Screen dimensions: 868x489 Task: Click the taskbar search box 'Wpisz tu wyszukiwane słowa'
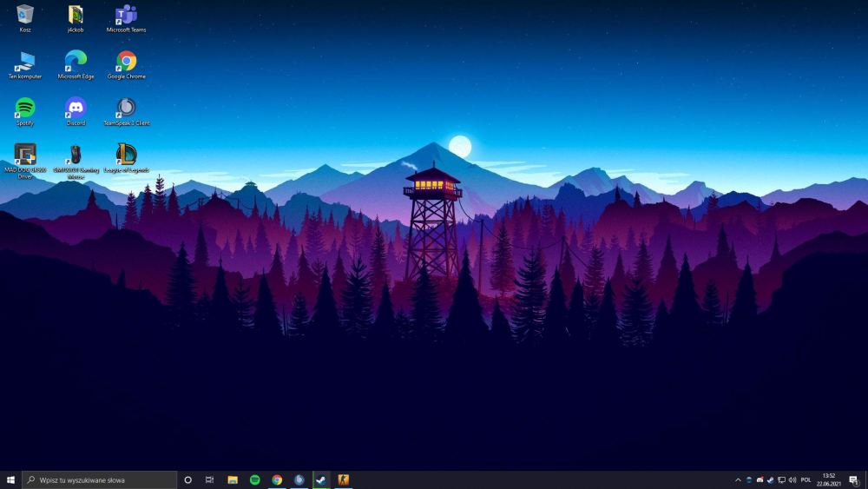pyautogui.click(x=100, y=480)
